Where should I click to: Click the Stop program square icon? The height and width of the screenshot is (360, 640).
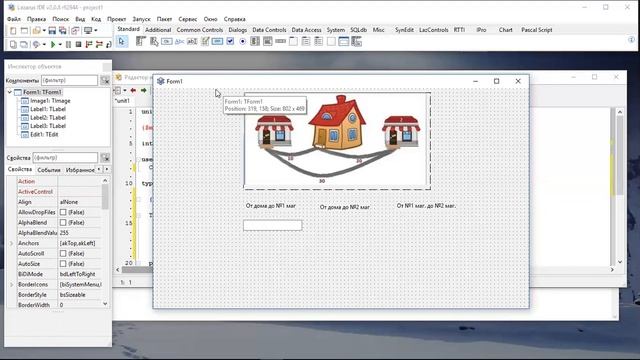click(x=78, y=44)
